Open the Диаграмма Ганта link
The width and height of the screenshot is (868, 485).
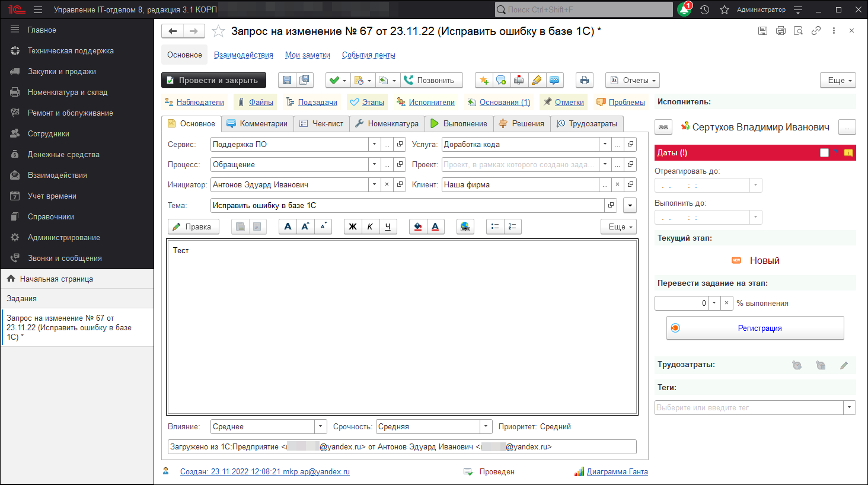pyautogui.click(x=617, y=472)
